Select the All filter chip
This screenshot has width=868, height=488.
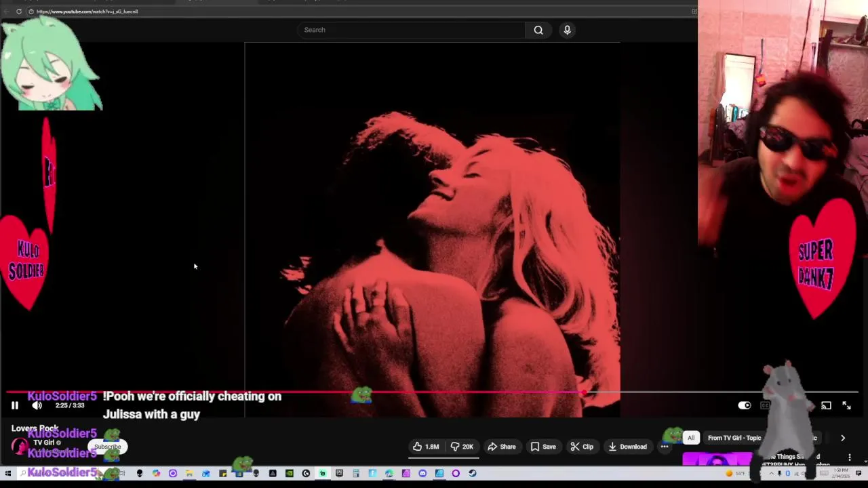pos(691,438)
